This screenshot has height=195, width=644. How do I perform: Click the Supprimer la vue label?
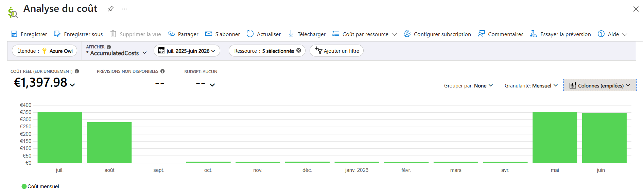click(x=140, y=34)
